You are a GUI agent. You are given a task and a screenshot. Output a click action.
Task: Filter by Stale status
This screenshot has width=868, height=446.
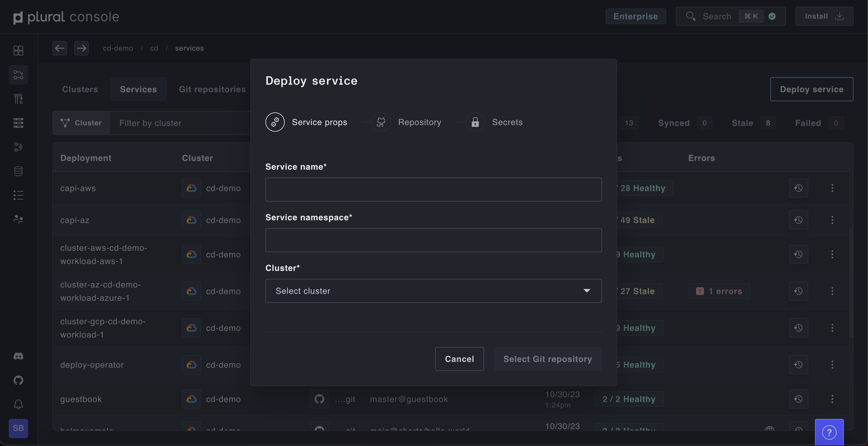click(x=753, y=123)
